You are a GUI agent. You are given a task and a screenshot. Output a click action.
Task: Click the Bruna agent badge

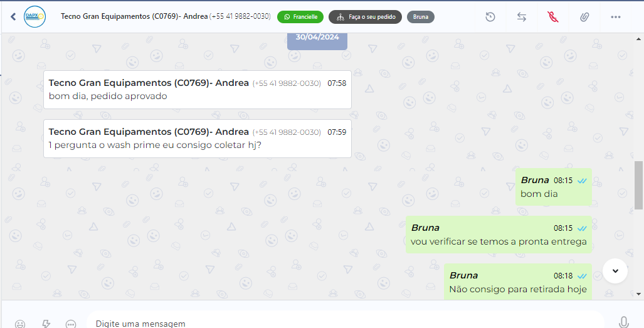click(421, 17)
